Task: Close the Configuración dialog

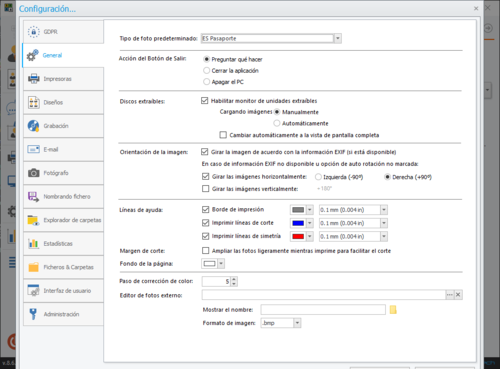Action: point(476,8)
